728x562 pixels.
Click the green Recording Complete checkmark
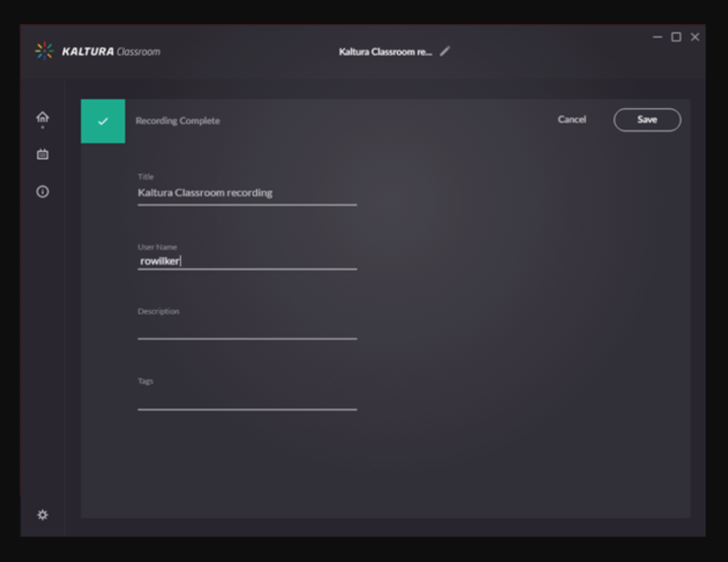[103, 121]
